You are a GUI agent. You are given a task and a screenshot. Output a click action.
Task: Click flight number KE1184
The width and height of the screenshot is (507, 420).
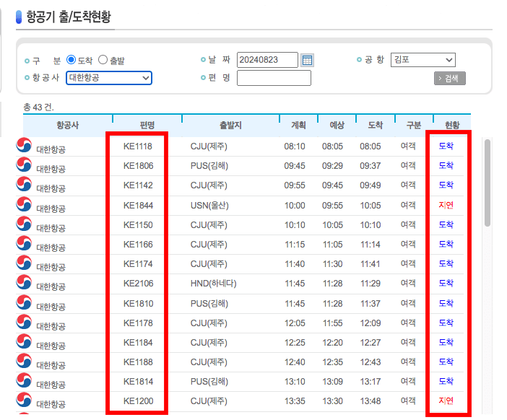138,343
